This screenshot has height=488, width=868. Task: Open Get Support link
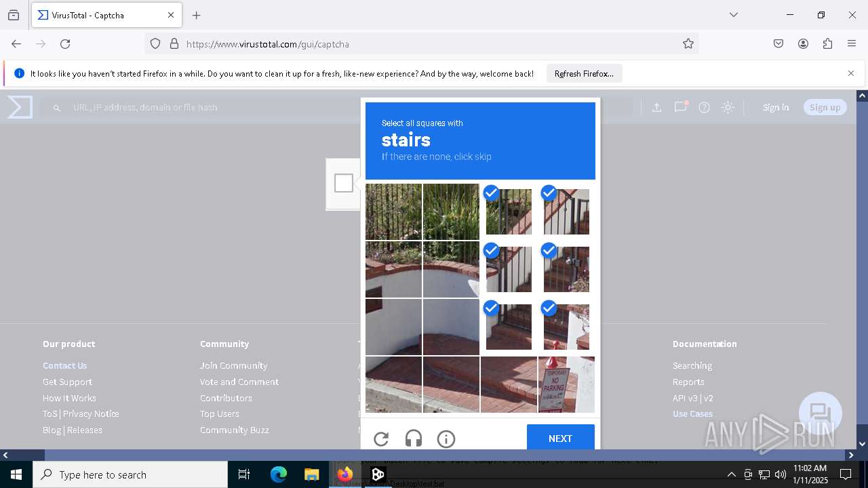click(67, 382)
